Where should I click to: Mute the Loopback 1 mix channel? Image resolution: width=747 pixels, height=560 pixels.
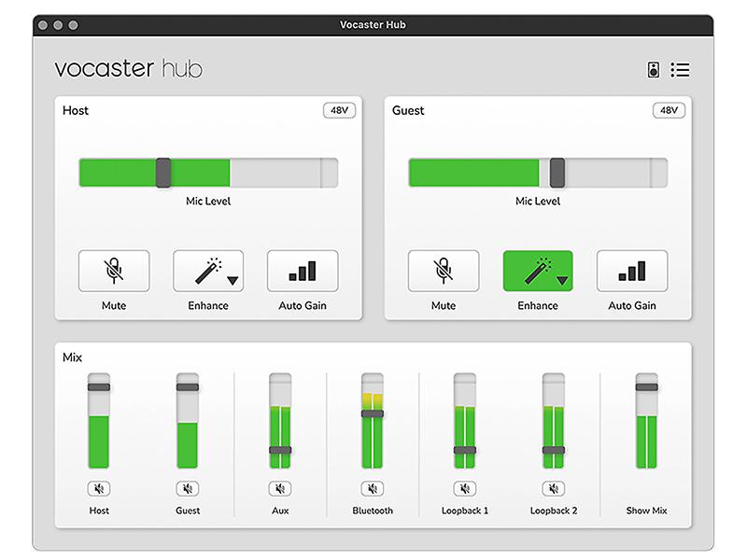465,488
